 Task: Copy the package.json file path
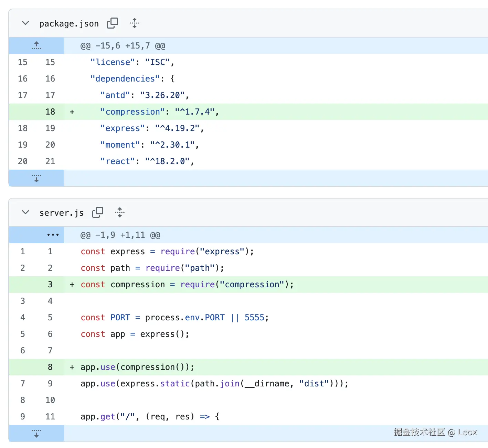point(113,23)
